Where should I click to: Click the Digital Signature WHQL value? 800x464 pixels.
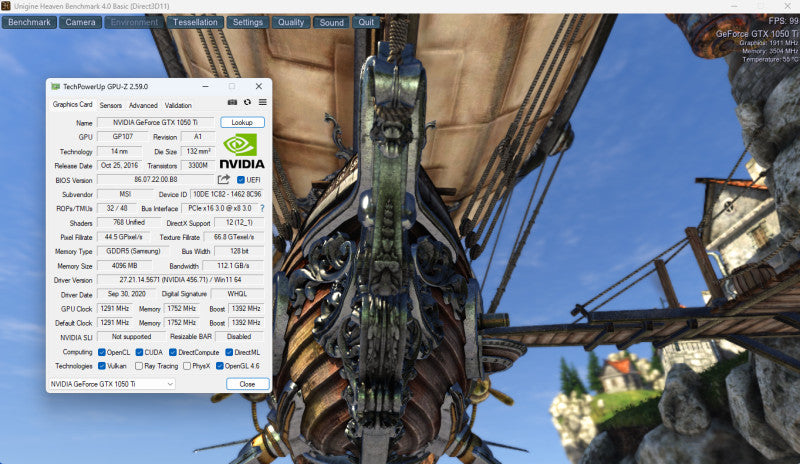[237, 294]
